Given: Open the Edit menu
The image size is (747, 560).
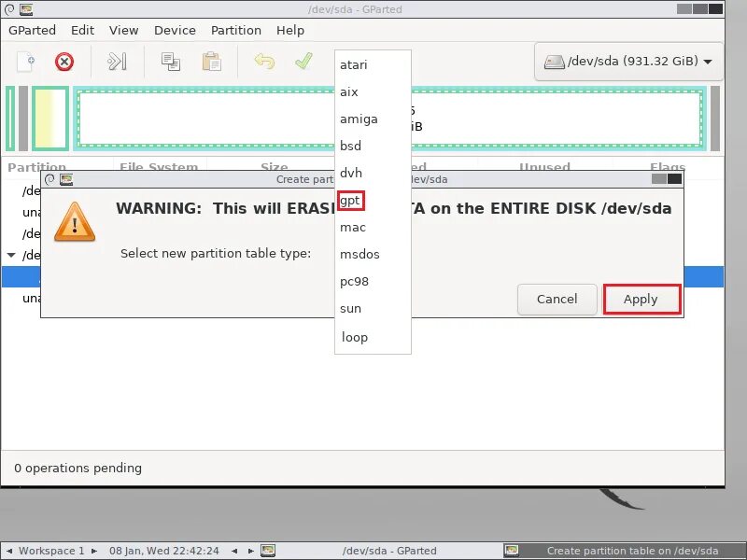Looking at the screenshot, I should (82, 31).
